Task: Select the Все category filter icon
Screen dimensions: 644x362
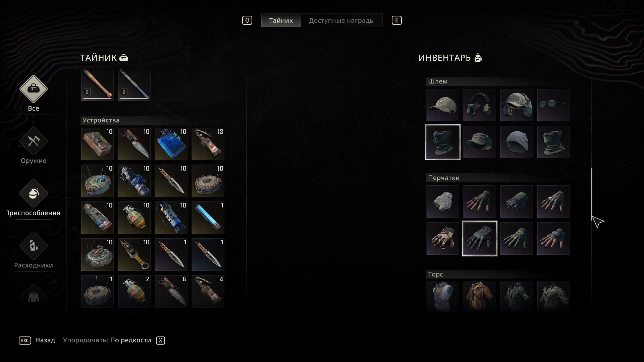Action: pos(34,89)
